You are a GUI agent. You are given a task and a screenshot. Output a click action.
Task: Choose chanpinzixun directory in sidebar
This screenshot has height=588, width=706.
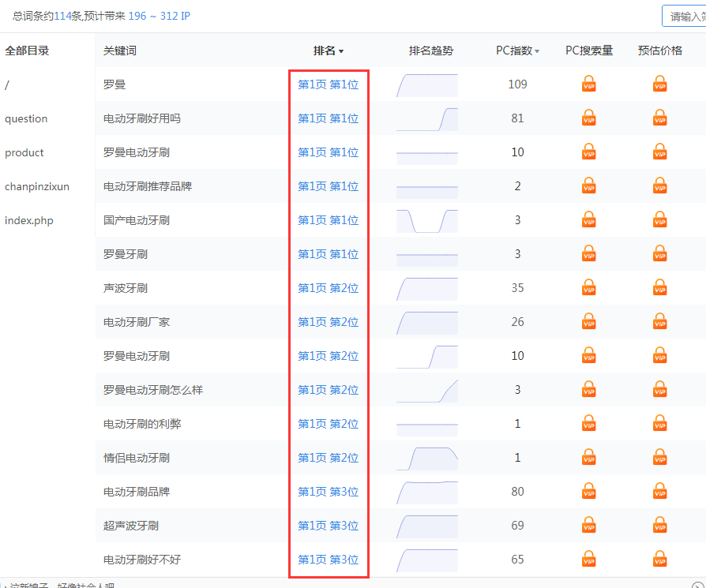(x=37, y=186)
